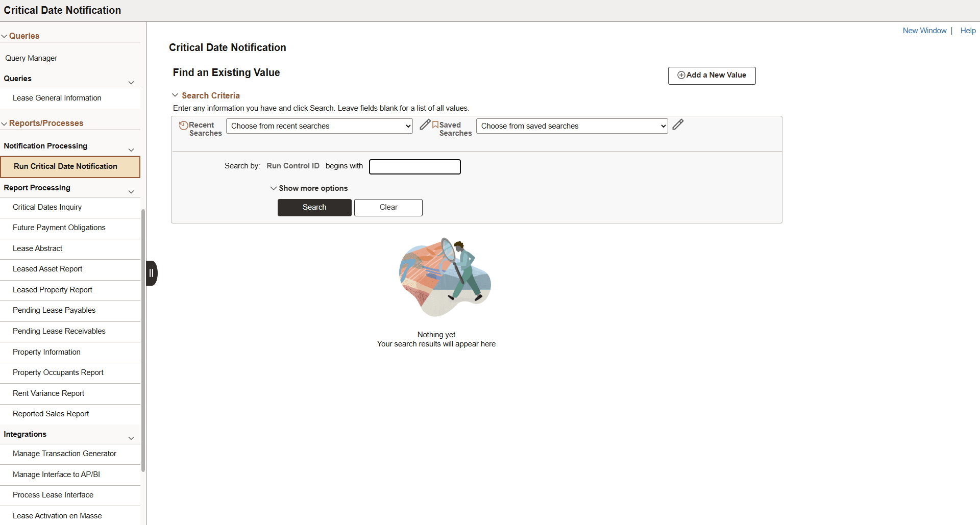Click the Clear button
Screen dimensions: 980x525
(388, 207)
